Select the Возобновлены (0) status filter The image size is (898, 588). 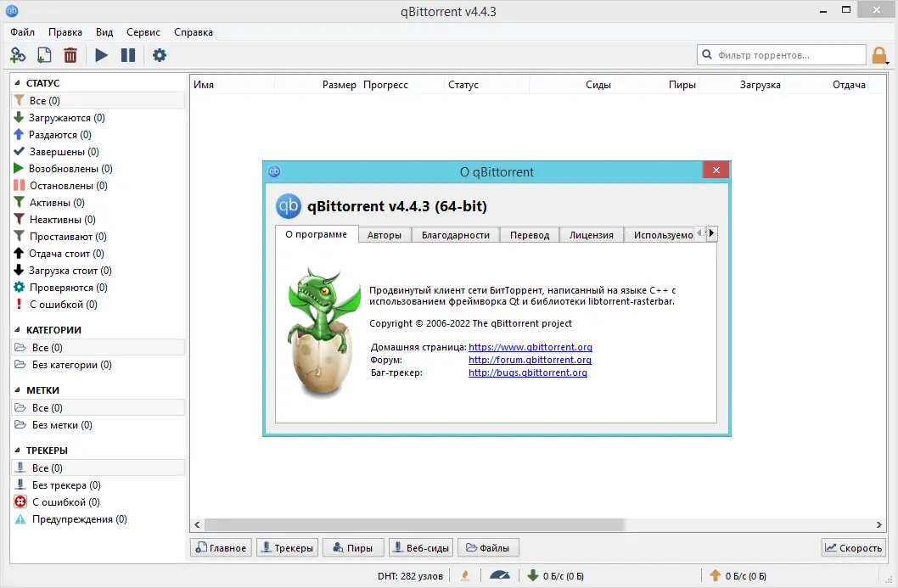coord(98,168)
